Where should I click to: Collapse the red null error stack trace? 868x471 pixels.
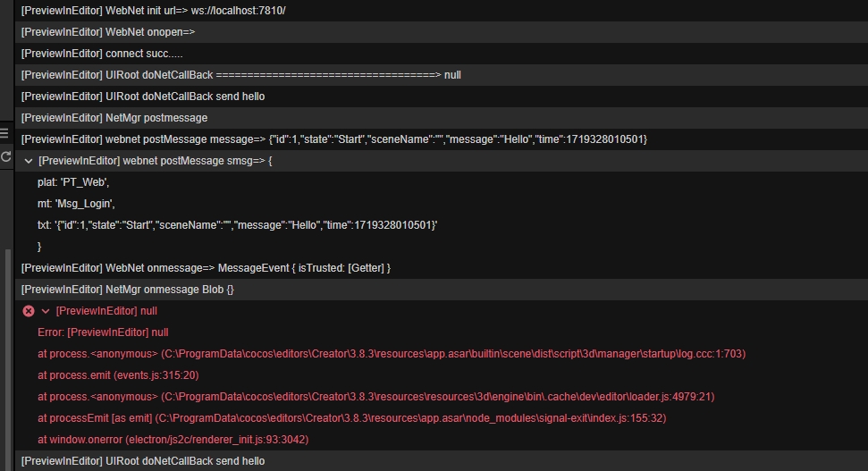click(46, 311)
